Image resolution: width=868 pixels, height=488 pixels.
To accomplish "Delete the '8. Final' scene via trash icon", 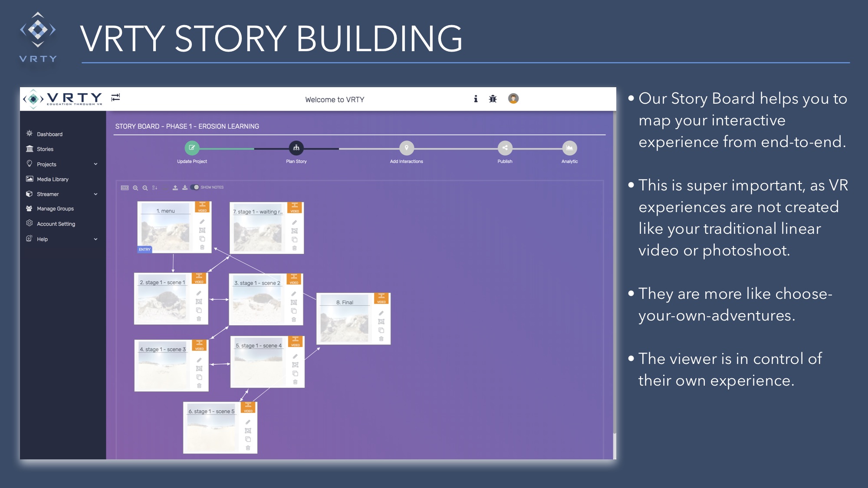I will tap(381, 339).
